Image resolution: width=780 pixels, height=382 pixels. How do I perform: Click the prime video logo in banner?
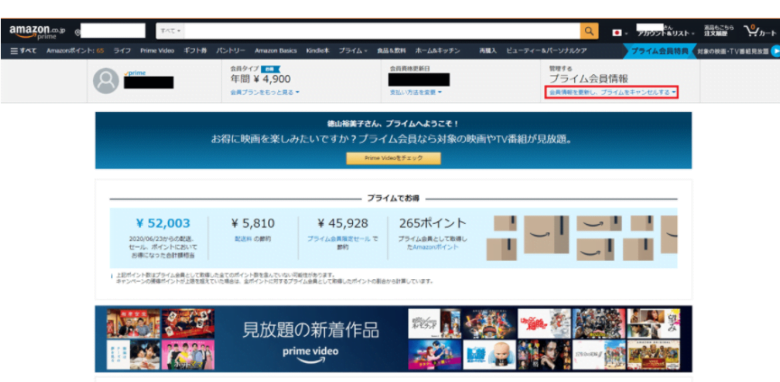[x=310, y=354]
